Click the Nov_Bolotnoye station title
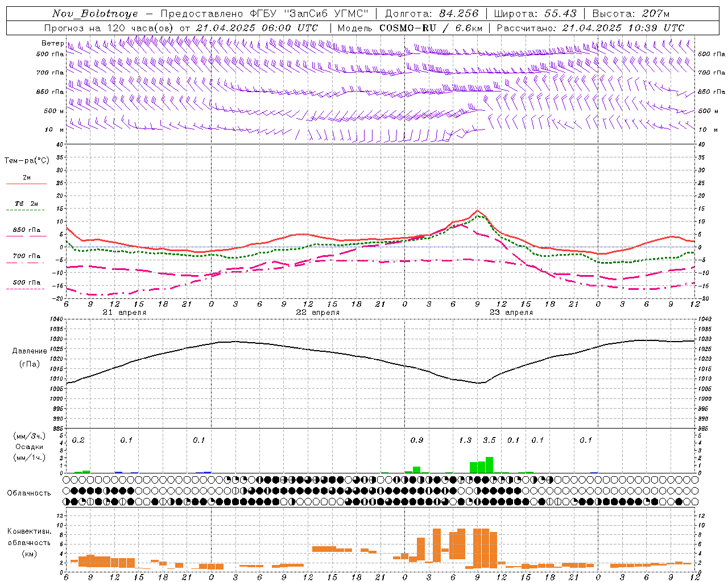The image size is (728, 582). [95, 14]
